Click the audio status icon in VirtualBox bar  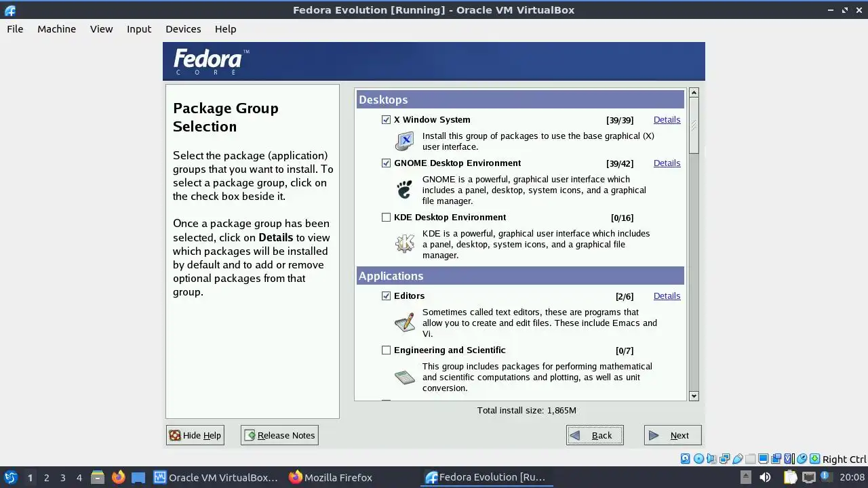[711, 459]
